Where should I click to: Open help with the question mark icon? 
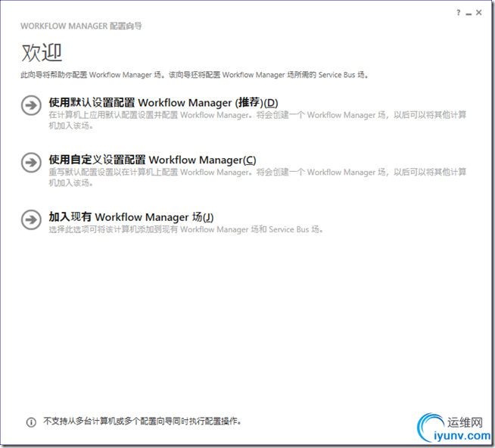coord(459,13)
